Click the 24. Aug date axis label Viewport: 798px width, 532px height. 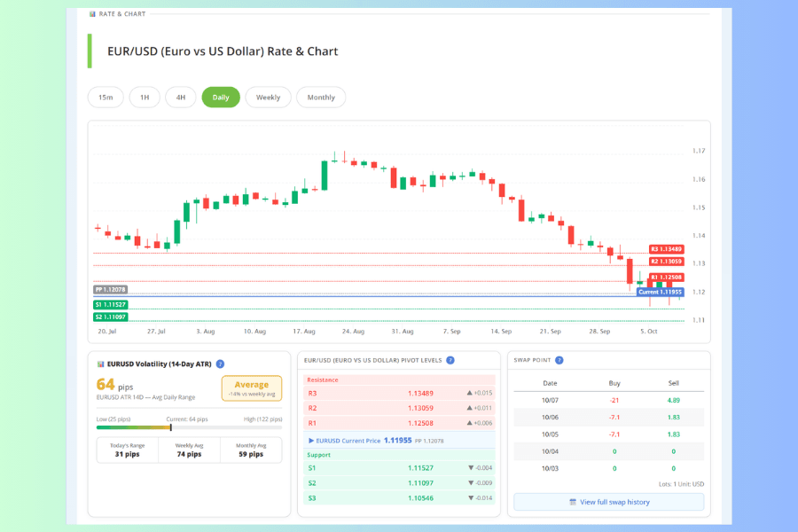point(353,332)
